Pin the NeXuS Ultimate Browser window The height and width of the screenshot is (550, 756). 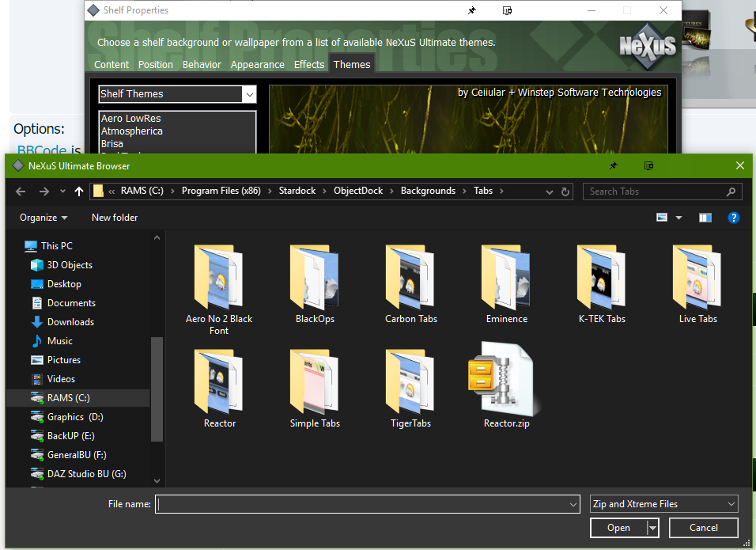click(613, 166)
